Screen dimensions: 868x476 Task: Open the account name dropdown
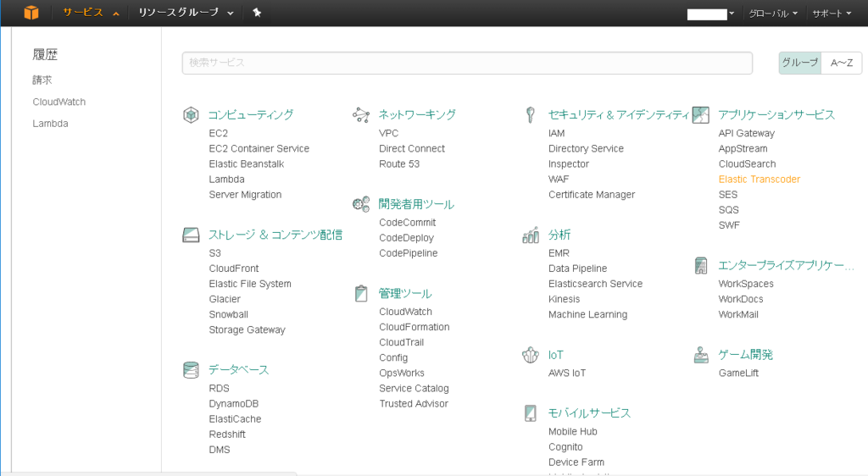click(x=711, y=14)
